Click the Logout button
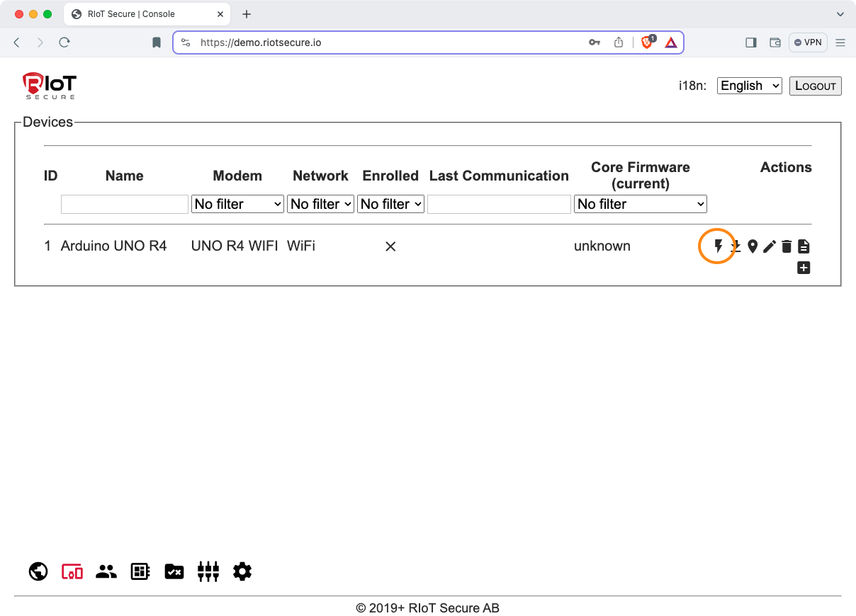 (815, 86)
